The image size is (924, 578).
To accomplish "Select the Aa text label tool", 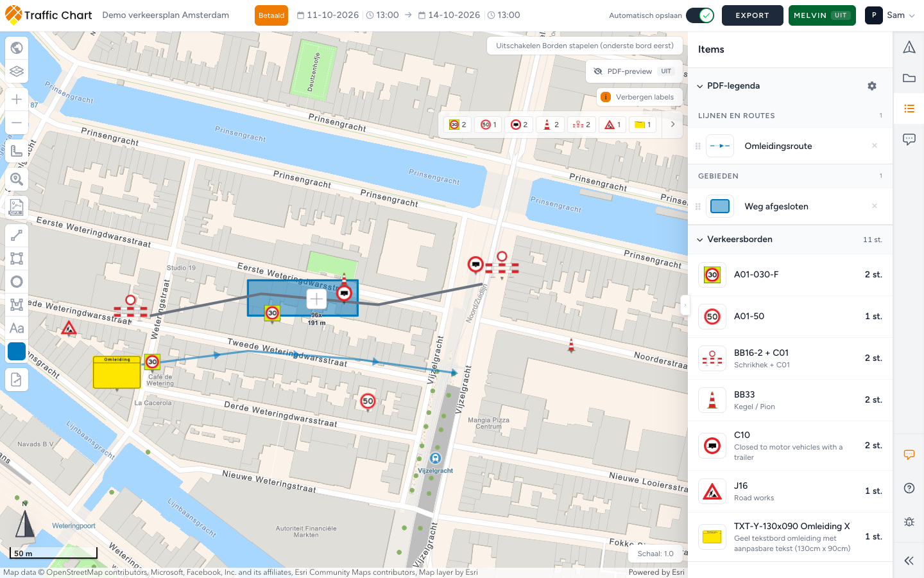I will point(17,328).
